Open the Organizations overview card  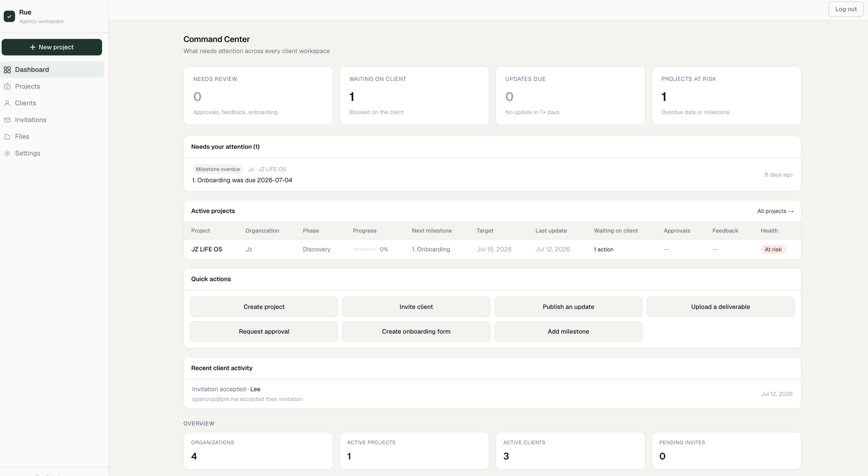tap(258, 451)
